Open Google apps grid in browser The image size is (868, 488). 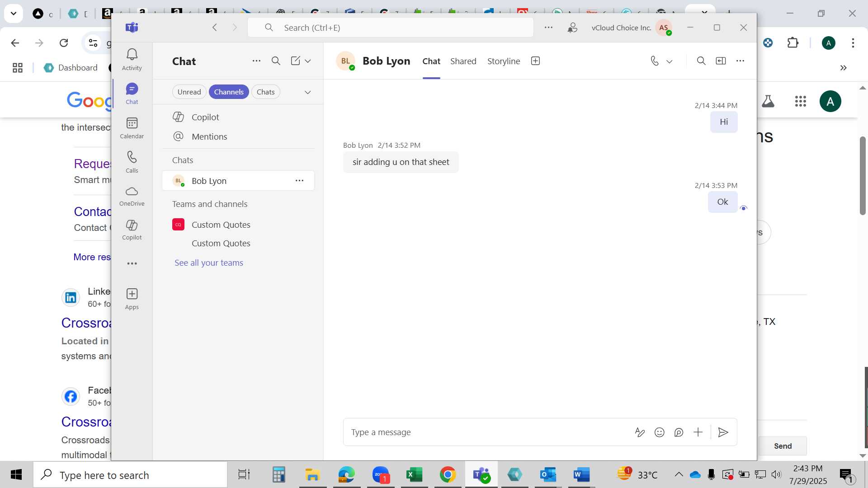[800, 101]
